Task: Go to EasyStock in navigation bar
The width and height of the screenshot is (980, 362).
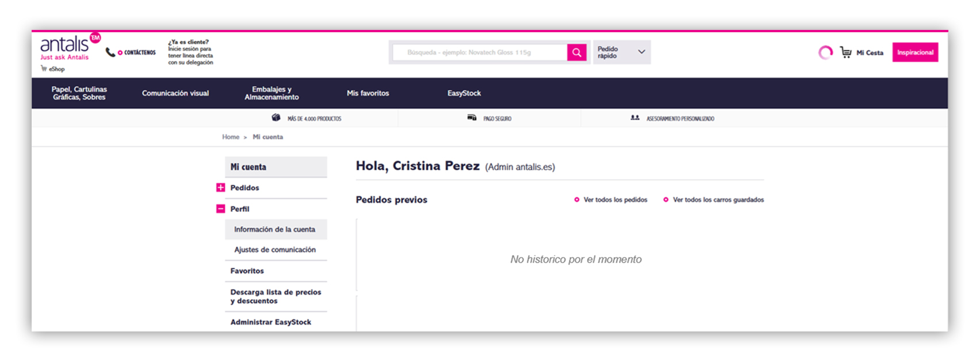Action: [x=464, y=93]
